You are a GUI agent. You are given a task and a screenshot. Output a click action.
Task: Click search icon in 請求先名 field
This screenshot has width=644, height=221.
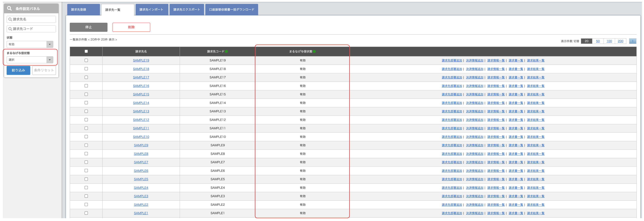tap(10, 19)
